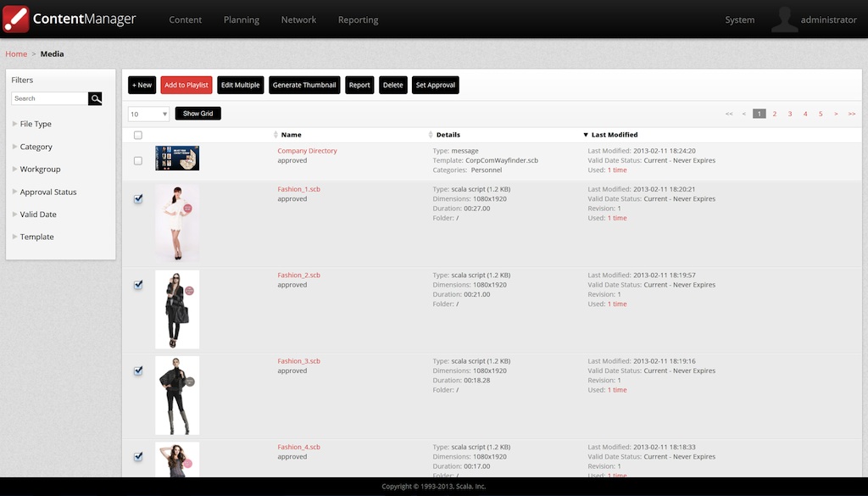The image size is (868, 496).
Task: Open the Fashion_3.scb thumbnail image
Action: [x=177, y=395]
